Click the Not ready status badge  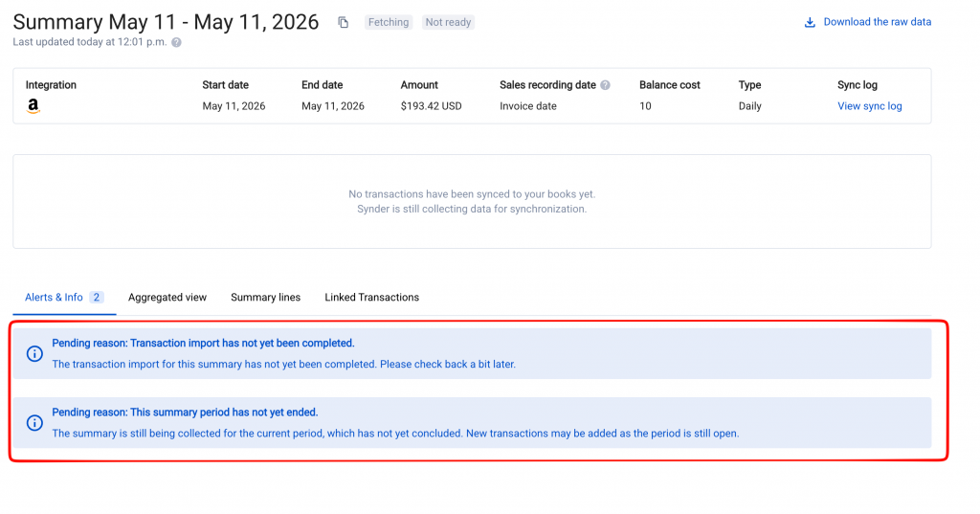448,23
